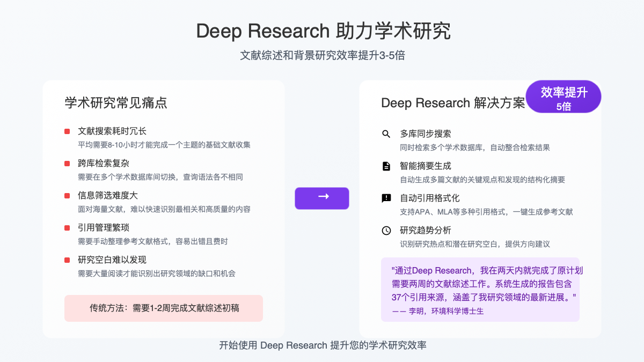Click the heading 学术研究常见痛点
Viewport: 644px width, 362px height.
116,102
